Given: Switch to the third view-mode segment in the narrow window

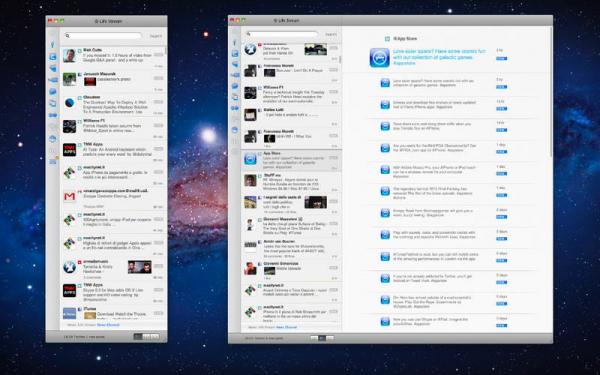Looking at the screenshot, I should click(x=155, y=337).
